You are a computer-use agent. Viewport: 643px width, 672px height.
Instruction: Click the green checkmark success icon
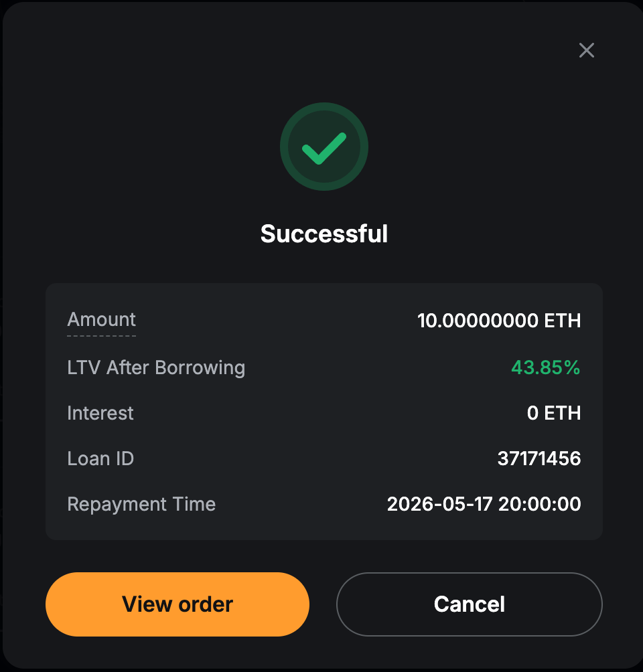pyautogui.click(x=324, y=148)
